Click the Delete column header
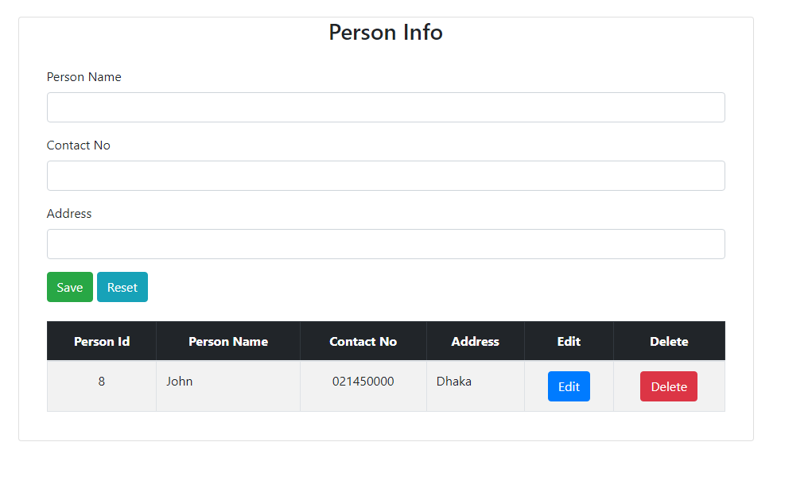Viewport: 812px width, 504px height. 669,341
